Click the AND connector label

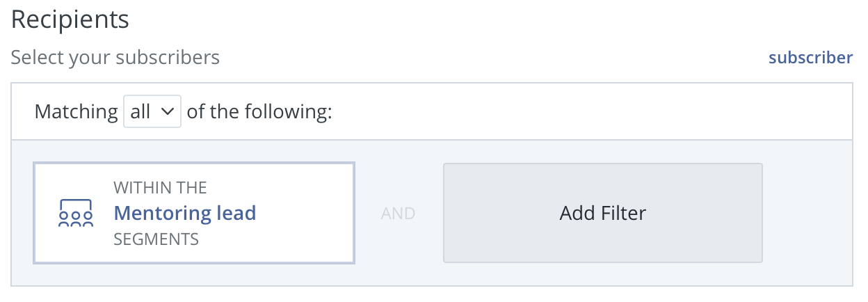398,214
